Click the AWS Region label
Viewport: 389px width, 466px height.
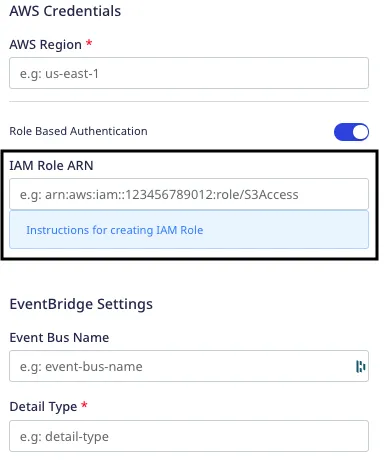(45, 45)
